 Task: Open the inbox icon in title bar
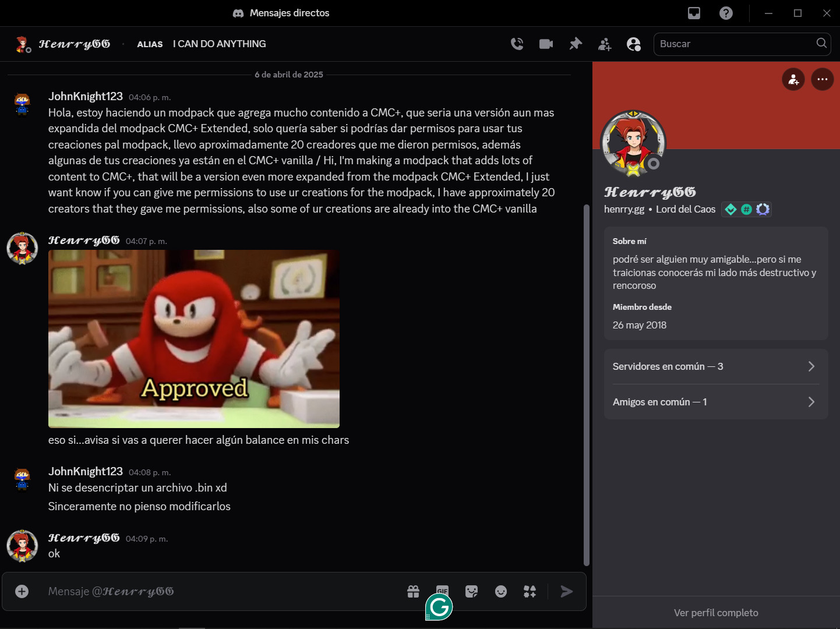pyautogui.click(x=694, y=13)
